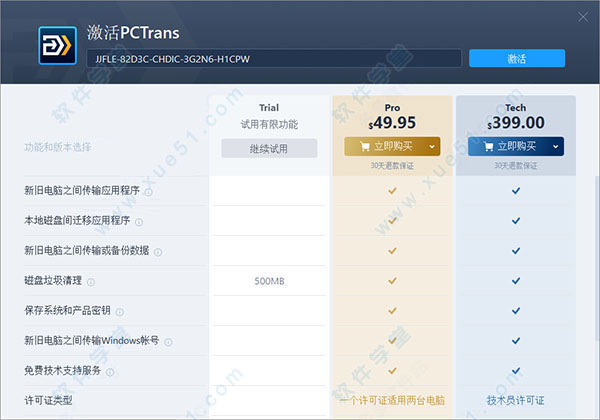Click info icon beside 新旧电脑之间传输或备份数据

pos(158,251)
